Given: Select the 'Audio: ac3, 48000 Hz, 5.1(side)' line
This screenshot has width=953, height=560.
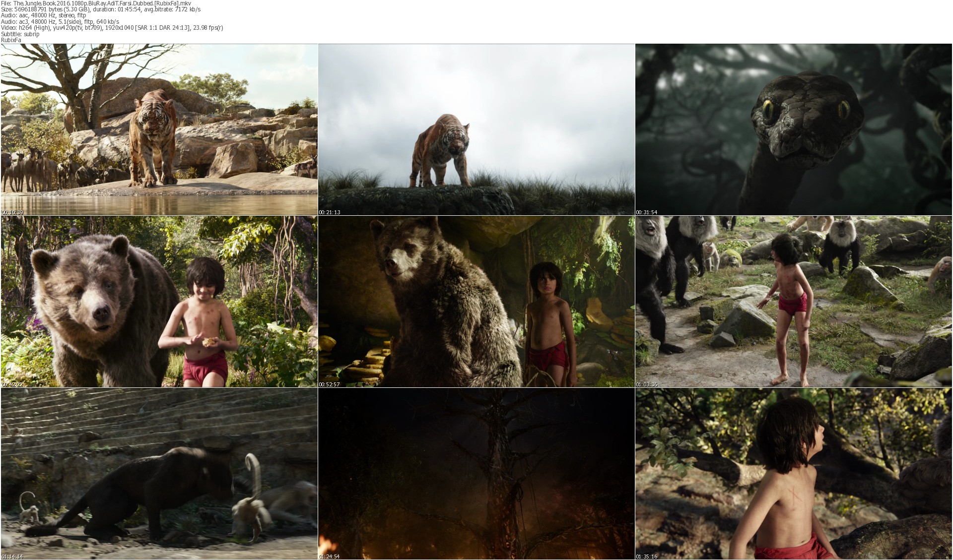Looking at the screenshot, I should pyautogui.click(x=60, y=21).
